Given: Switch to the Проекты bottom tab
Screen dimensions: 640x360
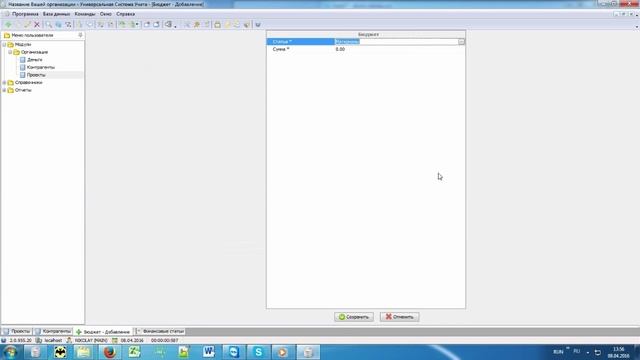Looking at the screenshot, I should tap(17, 331).
